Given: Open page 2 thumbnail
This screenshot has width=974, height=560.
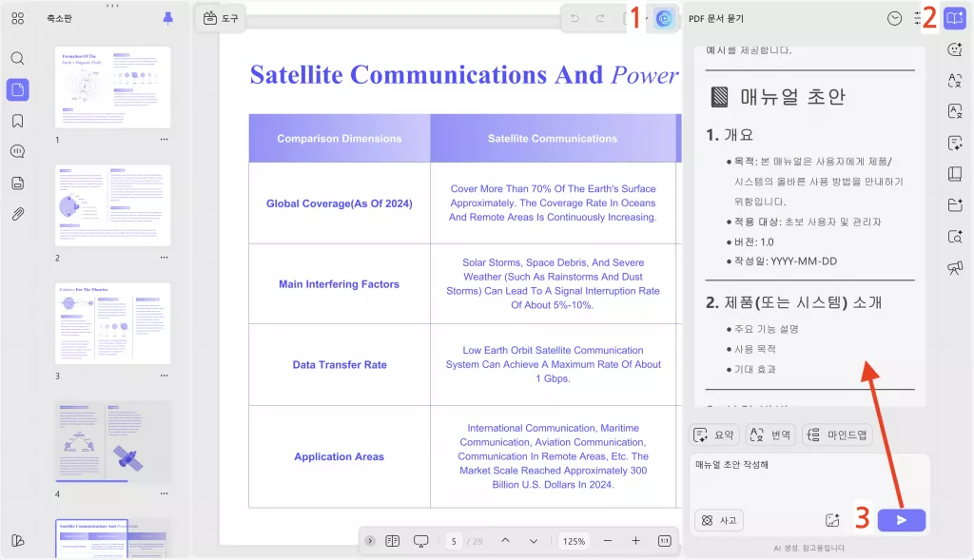Looking at the screenshot, I should [112, 204].
